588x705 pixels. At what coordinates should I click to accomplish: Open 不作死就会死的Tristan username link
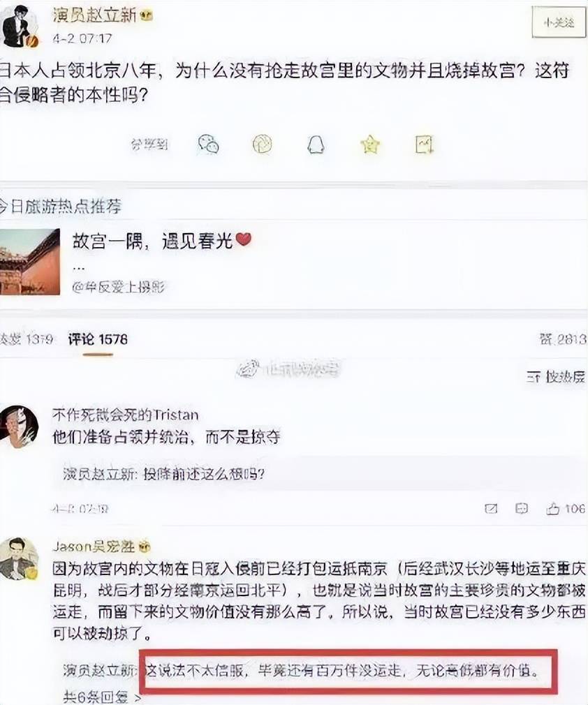(x=125, y=414)
